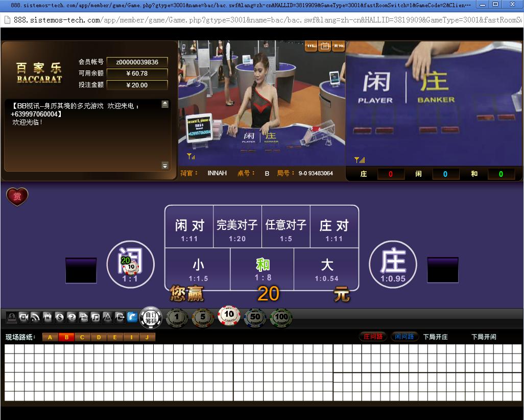Click the 下局开庄 next banker label

tap(436, 337)
